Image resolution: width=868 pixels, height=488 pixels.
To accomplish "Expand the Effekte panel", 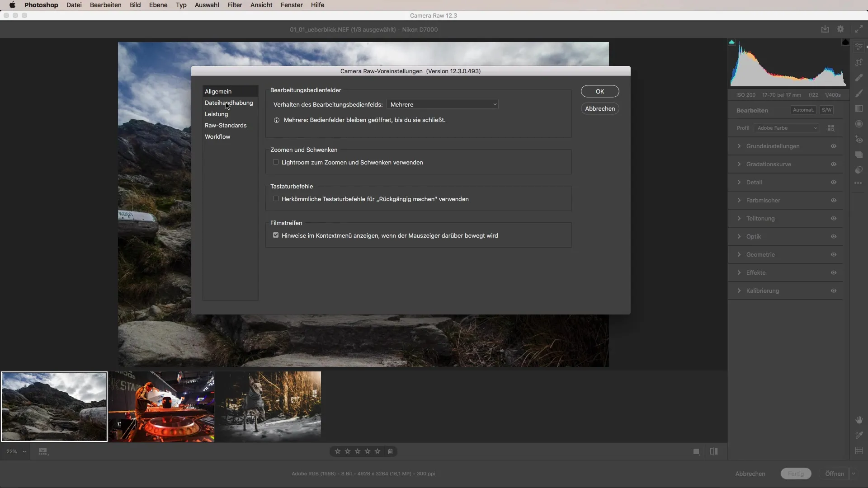I will tap(739, 272).
